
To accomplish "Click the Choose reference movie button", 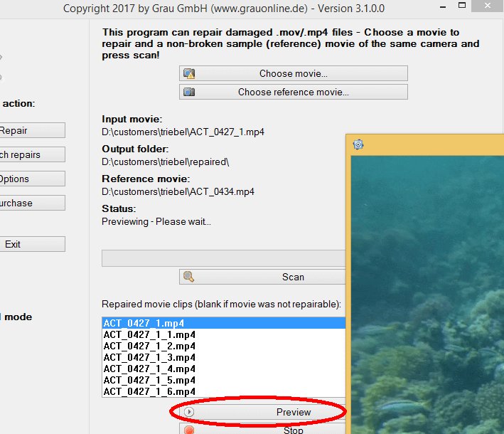I will tap(293, 92).
